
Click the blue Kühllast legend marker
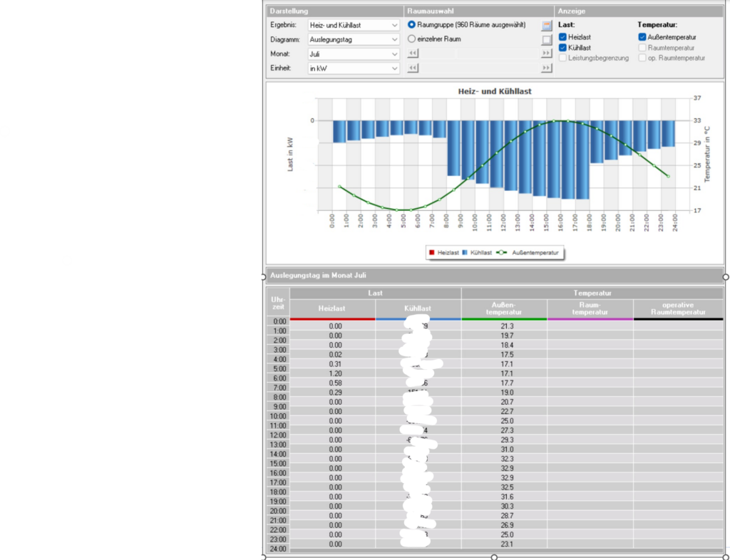click(465, 253)
